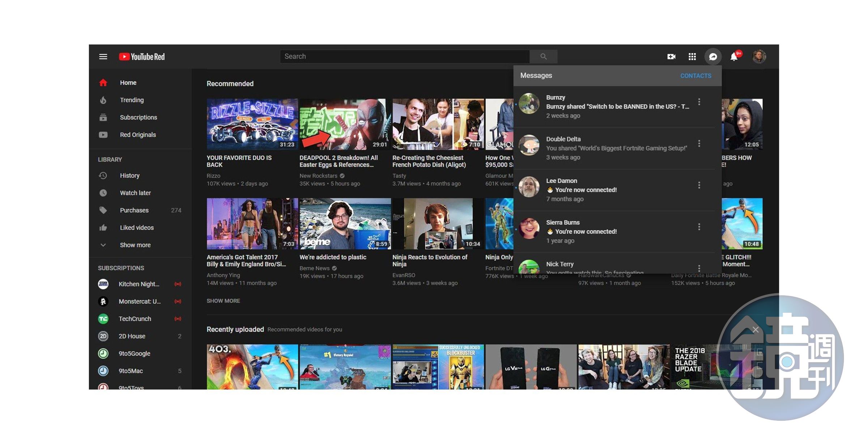The image size is (868, 434).
Task: Select Trending in the sidebar
Action: [141, 100]
